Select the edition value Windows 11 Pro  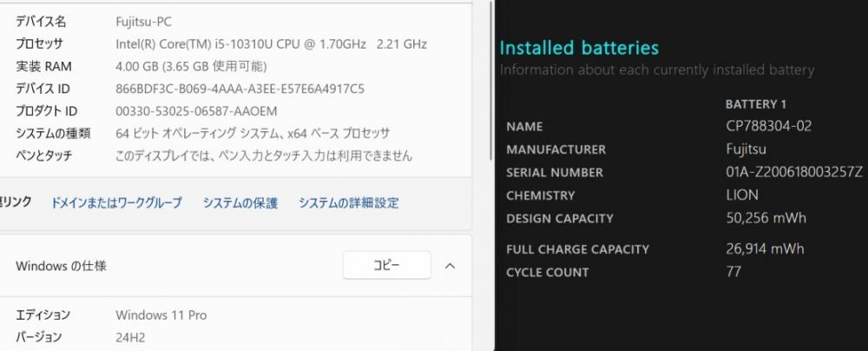pos(161,315)
